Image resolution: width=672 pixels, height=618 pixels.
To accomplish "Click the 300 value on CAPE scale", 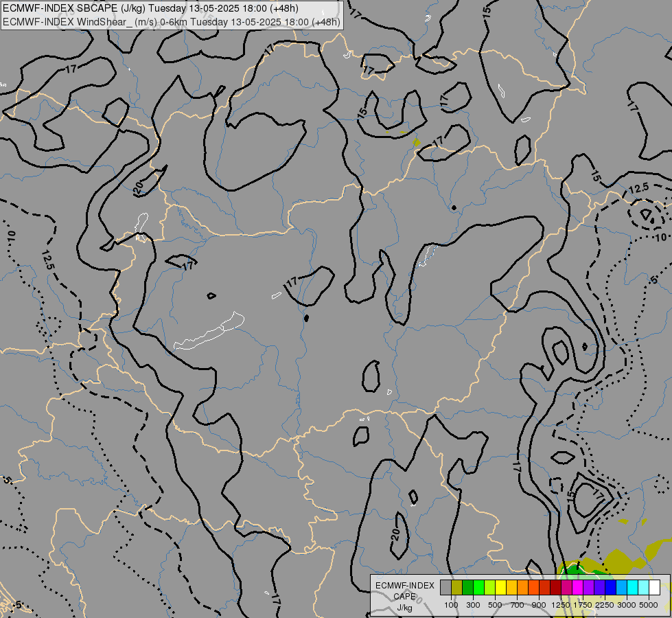I will tap(473, 605).
